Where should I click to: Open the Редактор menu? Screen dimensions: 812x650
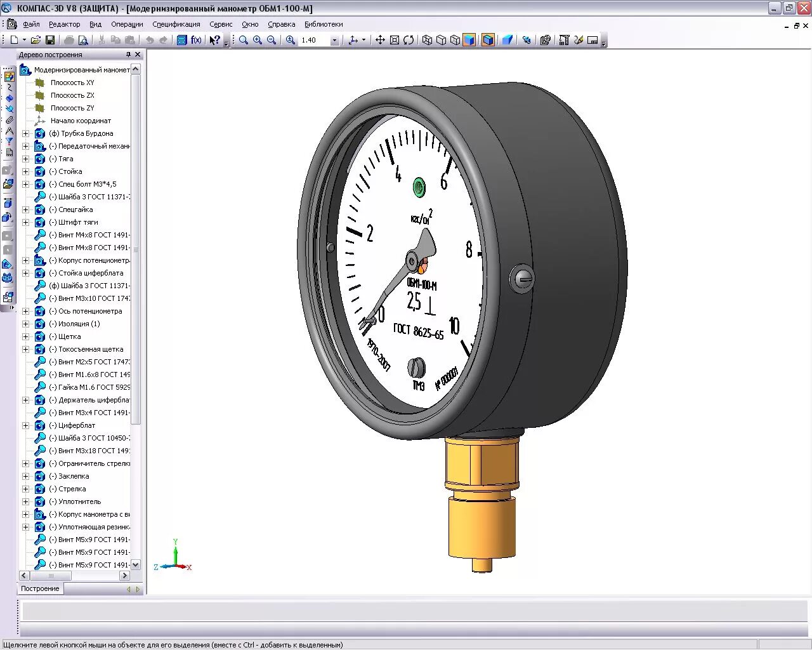(x=65, y=24)
